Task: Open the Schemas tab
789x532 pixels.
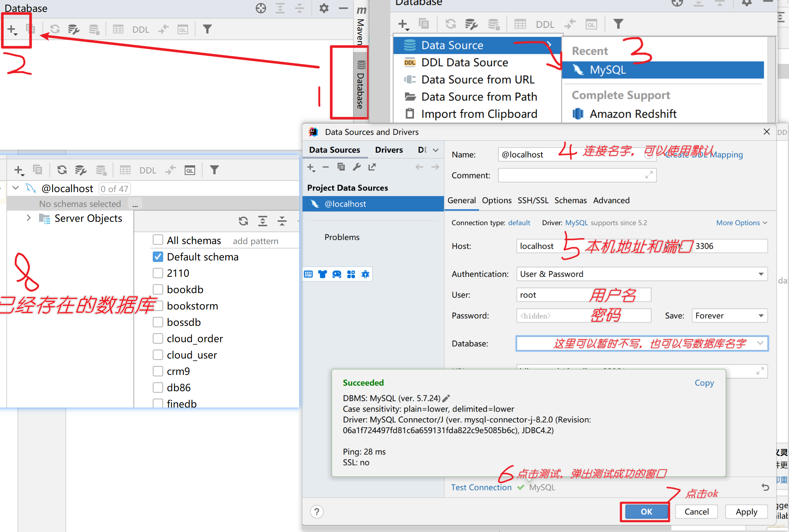Action: [570, 201]
